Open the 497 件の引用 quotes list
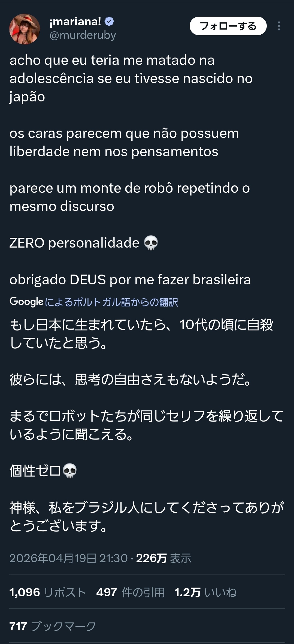 (x=131, y=592)
